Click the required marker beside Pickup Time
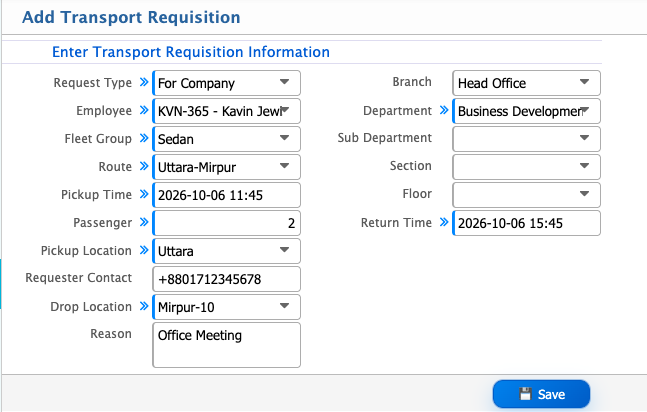647x412 pixels. 144,194
